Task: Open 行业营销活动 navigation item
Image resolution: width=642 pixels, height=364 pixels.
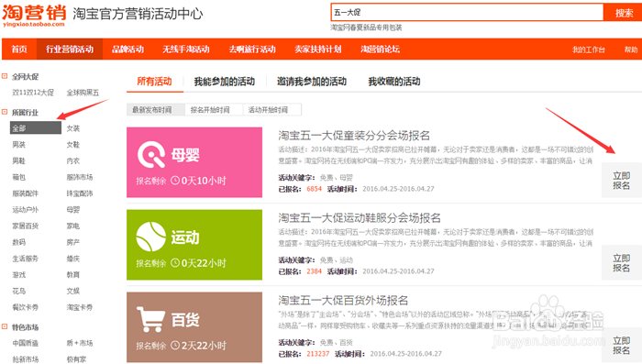Action: 70,50
